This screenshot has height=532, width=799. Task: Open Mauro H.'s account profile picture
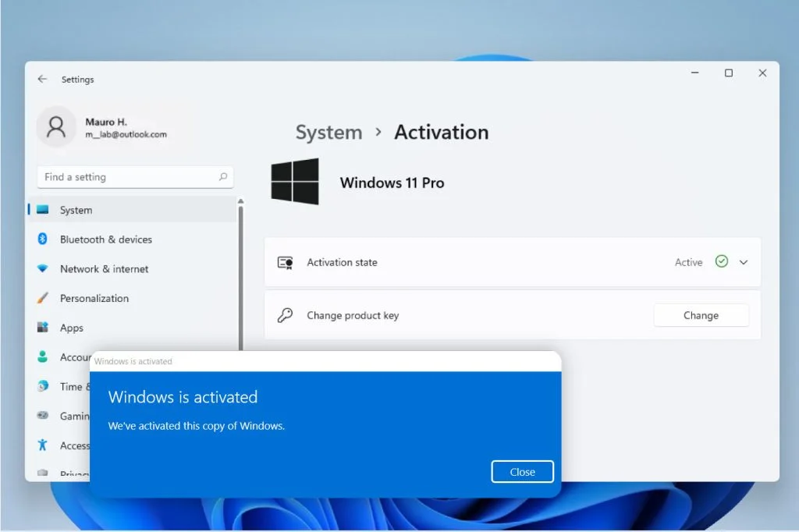(x=55, y=126)
